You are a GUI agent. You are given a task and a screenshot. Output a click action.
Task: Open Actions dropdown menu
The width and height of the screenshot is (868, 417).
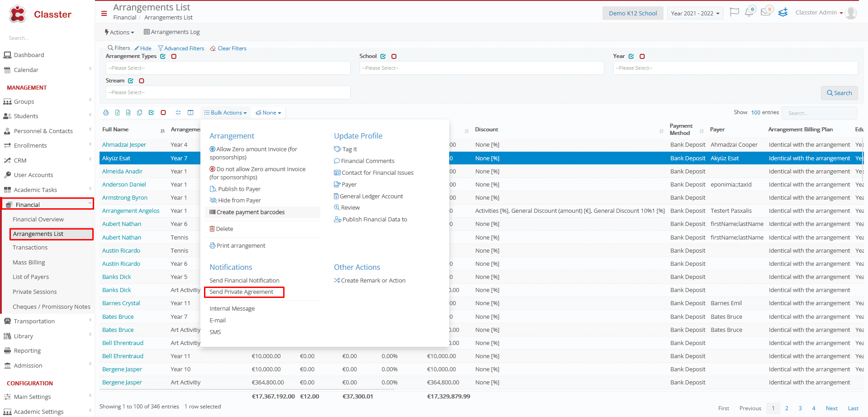click(x=119, y=32)
